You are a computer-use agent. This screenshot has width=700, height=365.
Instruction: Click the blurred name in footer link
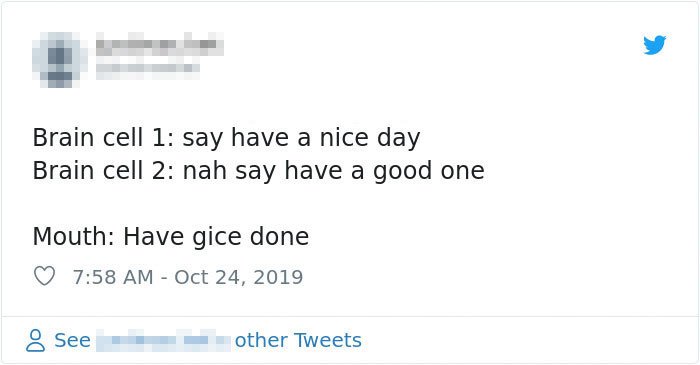point(163,340)
